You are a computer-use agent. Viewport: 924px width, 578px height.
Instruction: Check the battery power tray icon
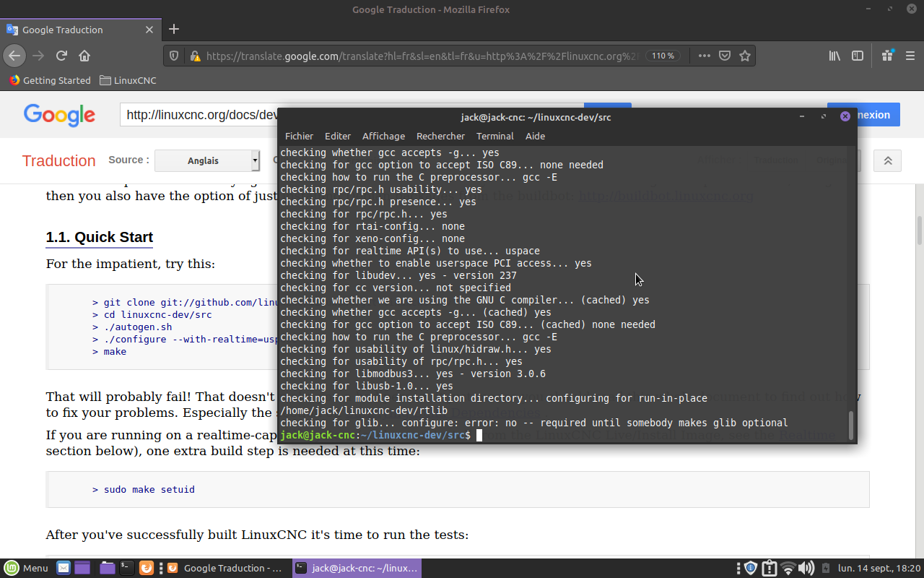[824, 568]
